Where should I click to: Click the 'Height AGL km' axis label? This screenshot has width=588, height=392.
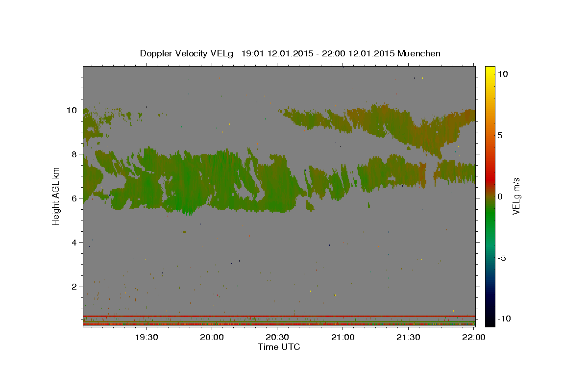(x=56, y=196)
